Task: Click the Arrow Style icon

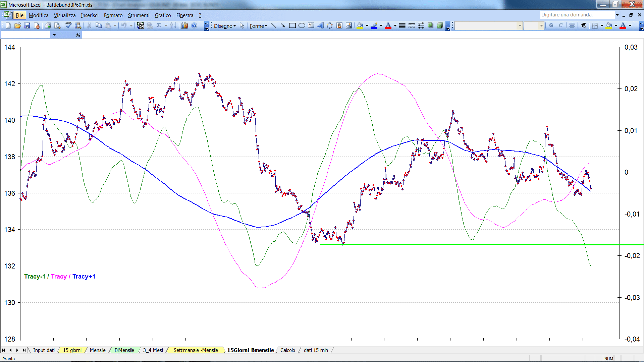Action: click(x=421, y=25)
